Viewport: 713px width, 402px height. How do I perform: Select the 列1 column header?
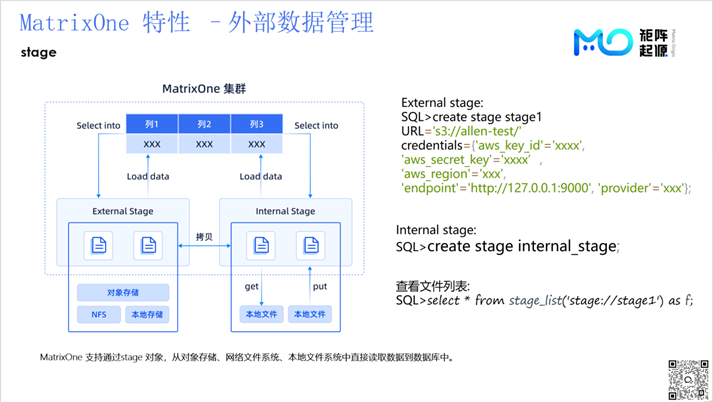click(x=152, y=124)
